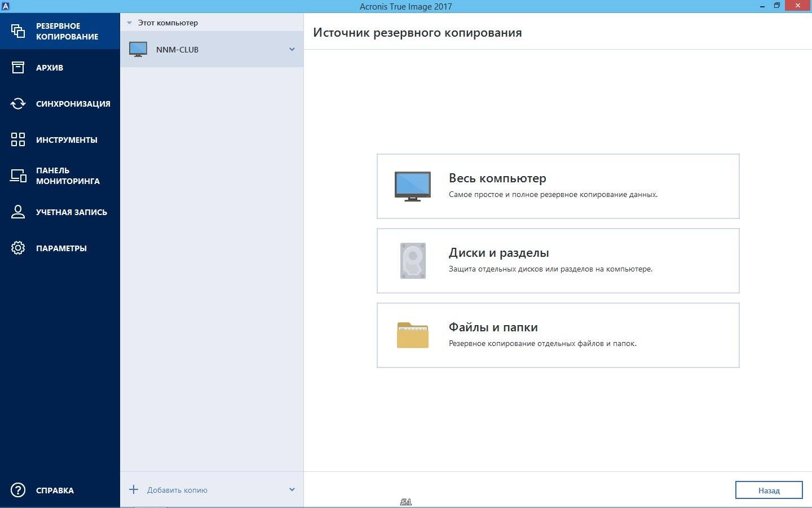The image size is (812, 508).
Task: Click the Help (Справка) question mark icon
Action: pyautogui.click(x=18, y=490)
